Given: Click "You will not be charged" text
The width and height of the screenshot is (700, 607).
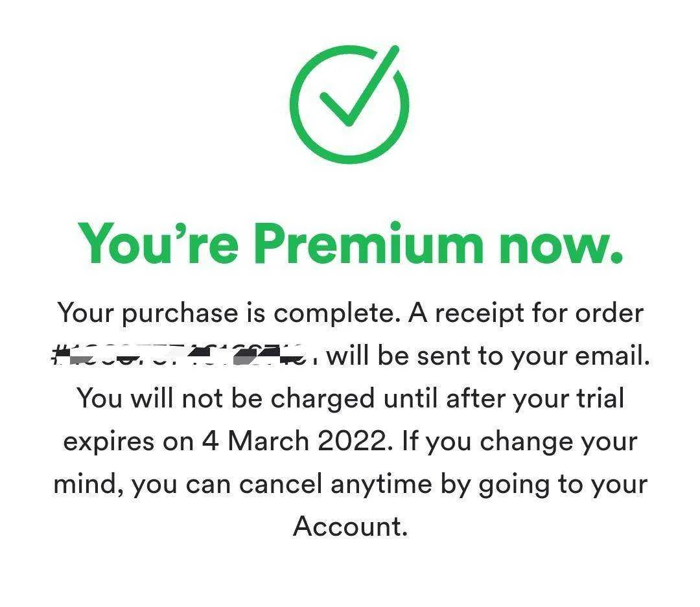Looking at the screenshot, I should [x=226, y=398].
